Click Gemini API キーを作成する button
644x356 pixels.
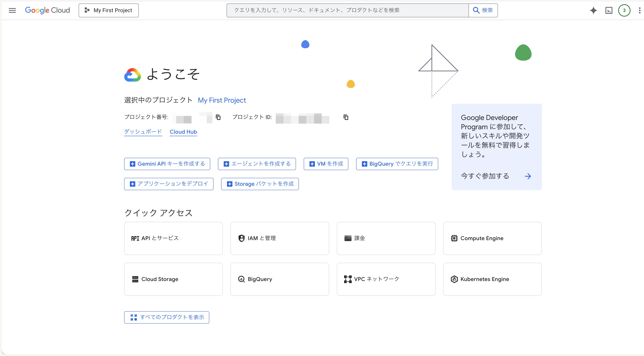(167, 164)
